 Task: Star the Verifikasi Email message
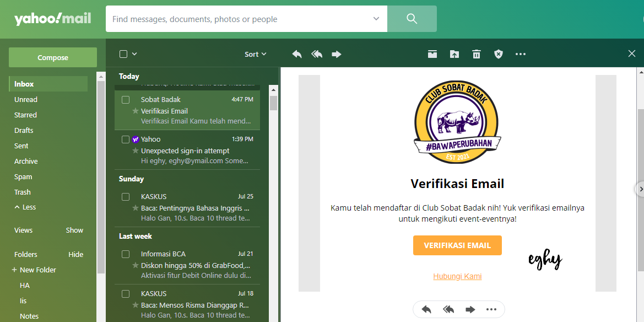point(135,111)
